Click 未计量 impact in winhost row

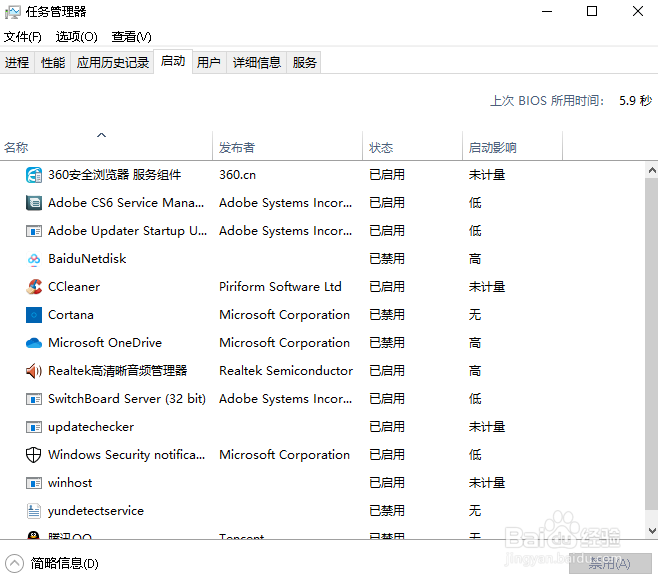point(487,483)
